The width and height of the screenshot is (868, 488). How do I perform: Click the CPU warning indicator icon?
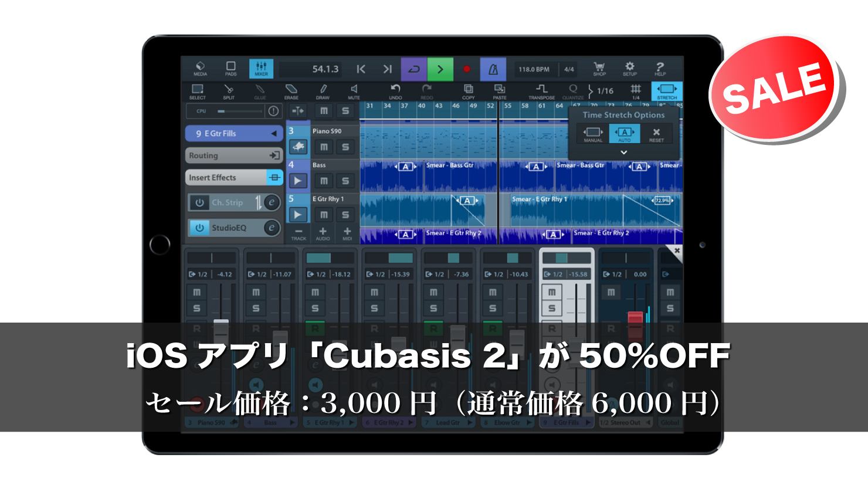tap(273, 111)
